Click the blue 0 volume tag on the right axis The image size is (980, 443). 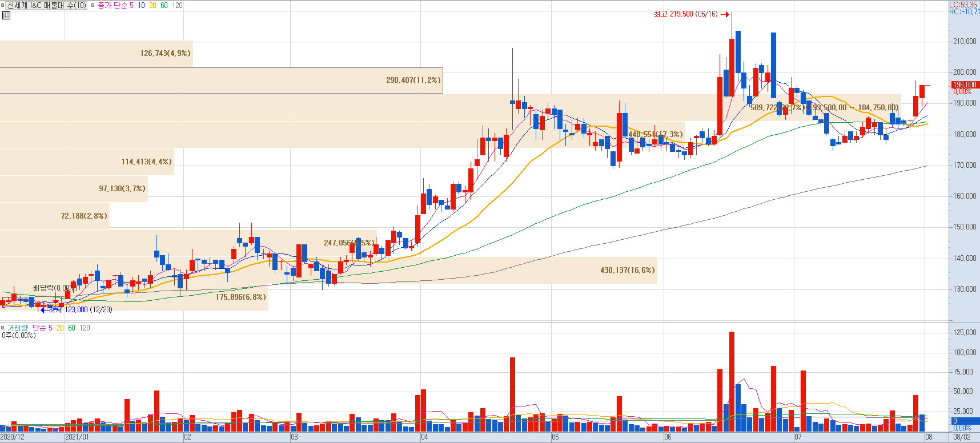click(x=965, y=421)
